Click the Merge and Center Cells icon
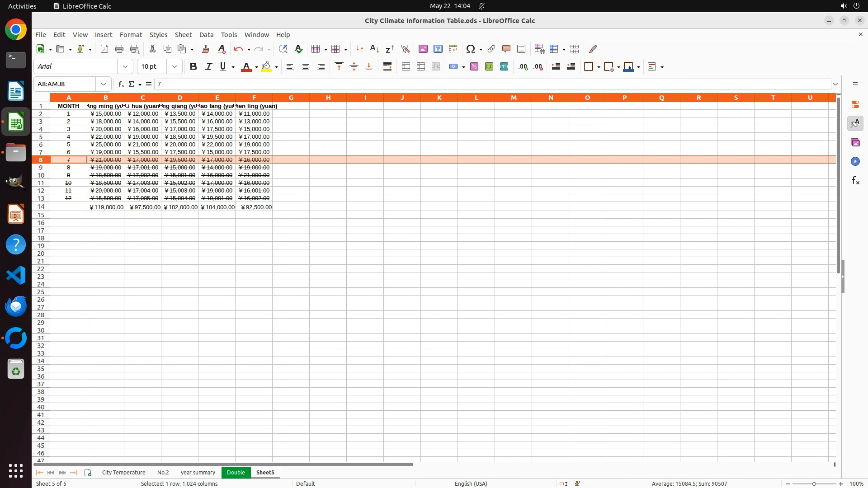868x488 pixels. pos(406,66)
